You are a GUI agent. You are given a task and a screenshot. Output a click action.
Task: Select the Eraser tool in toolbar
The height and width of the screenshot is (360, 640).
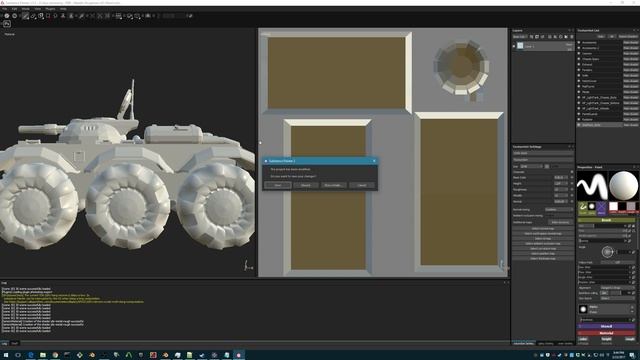pos(33,16)
